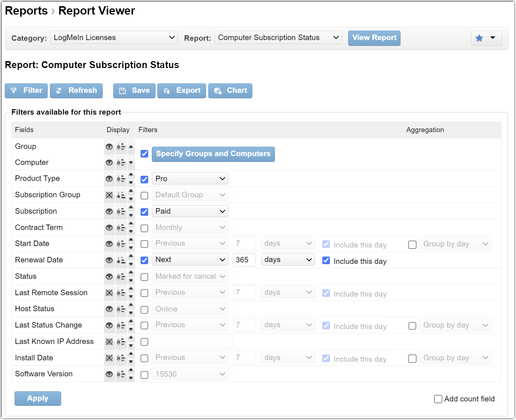Click sort icon for Software Version row
Image resolution: width=516 pixels, height=420 pixels.
coord(121,374)
